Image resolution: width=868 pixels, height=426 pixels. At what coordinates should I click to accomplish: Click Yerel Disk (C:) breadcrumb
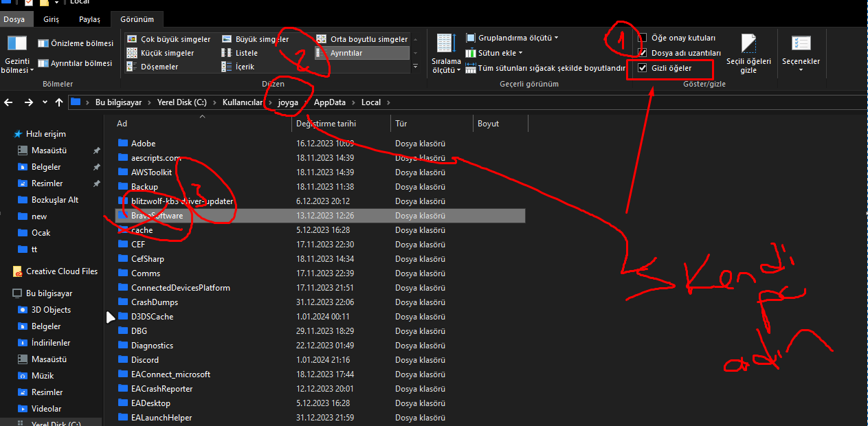[x=181, y=102]
